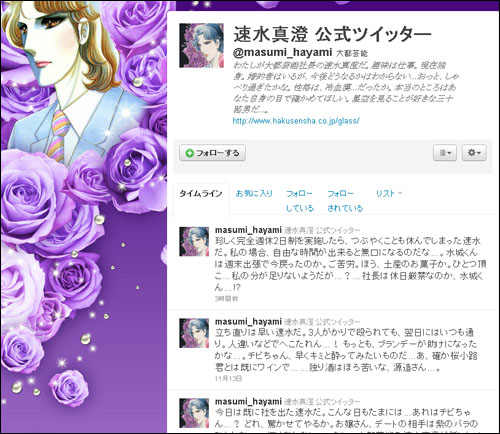Click the フォローする follow button
This screenshot has height=434, width=500.
tap(212, 153)
